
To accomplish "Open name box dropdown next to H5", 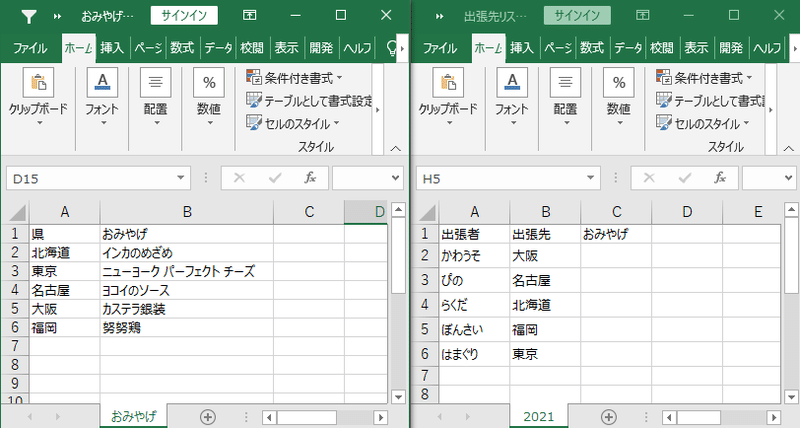I will pyautogui.click(x=590, y=178).
